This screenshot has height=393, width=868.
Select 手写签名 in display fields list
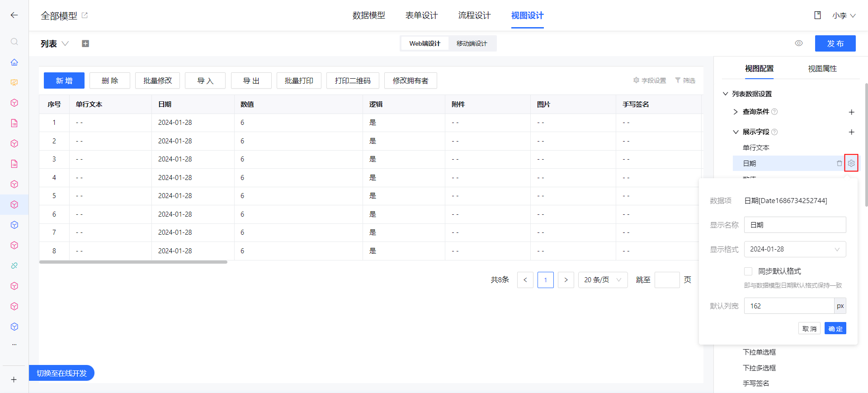(x=756, y=383)
